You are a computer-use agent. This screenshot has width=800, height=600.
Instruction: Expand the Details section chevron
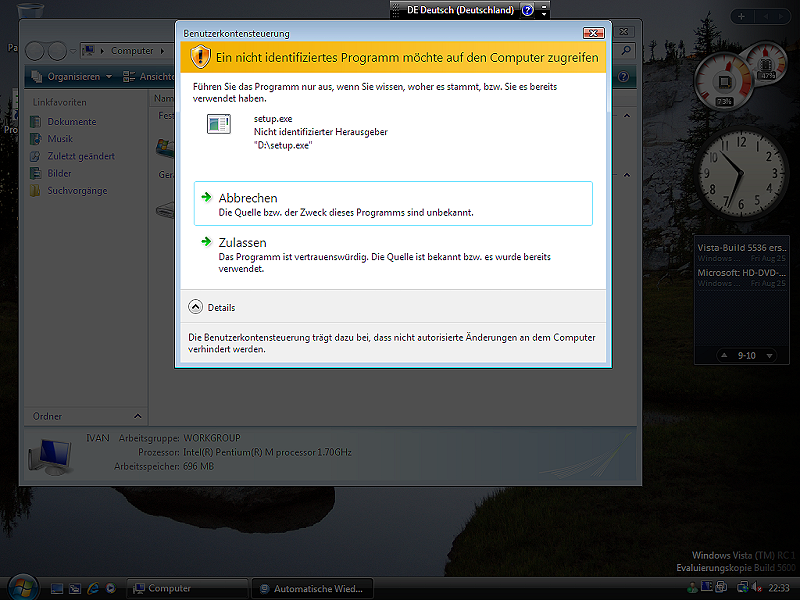coord(195,307)
